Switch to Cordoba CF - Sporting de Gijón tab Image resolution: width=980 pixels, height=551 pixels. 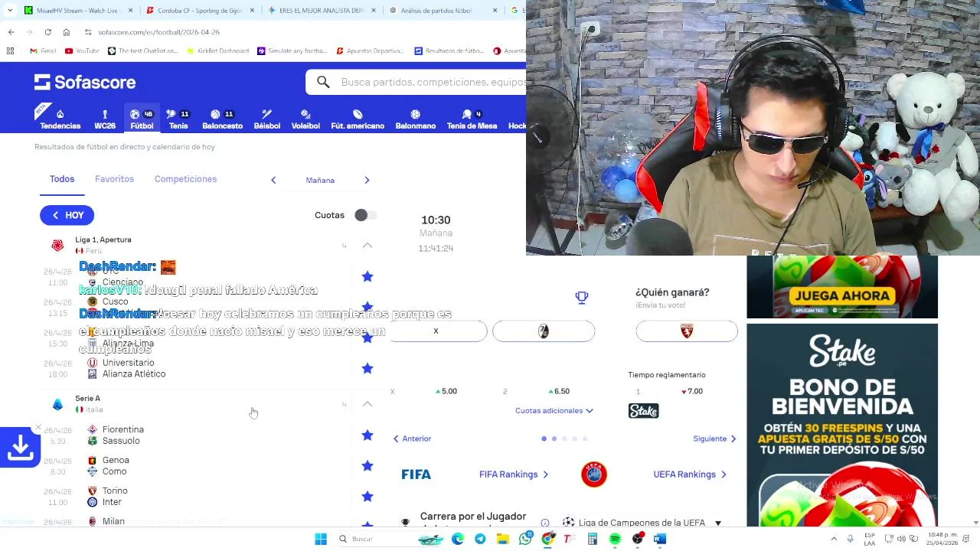click(201, 11)
